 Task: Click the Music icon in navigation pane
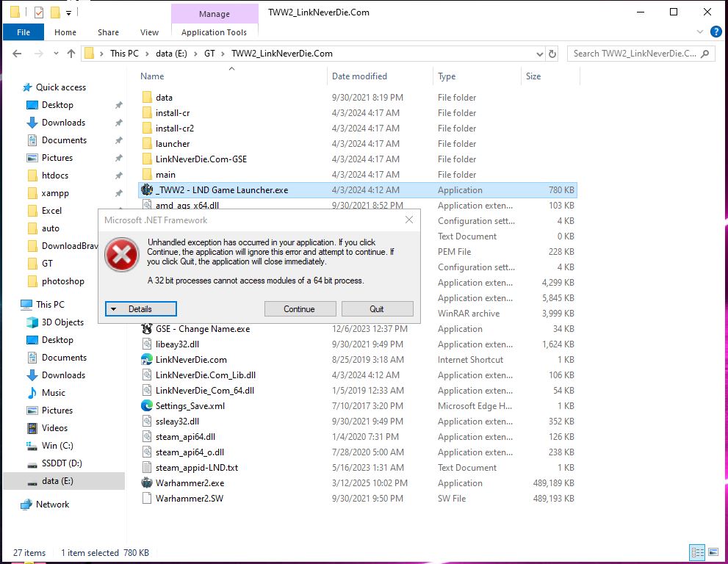pyautogui.click(x=32, y=393)
